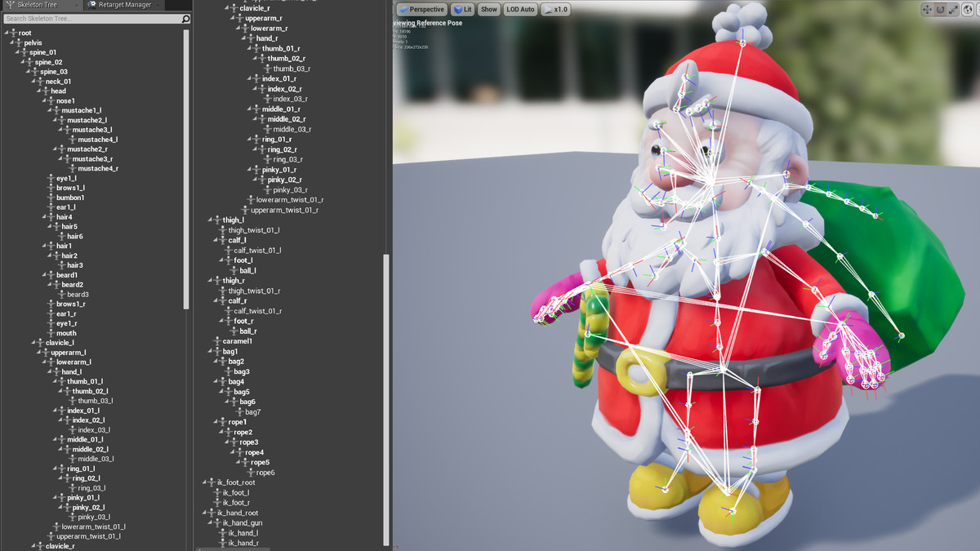Select the mustache4_l bone row

[92, 140]
